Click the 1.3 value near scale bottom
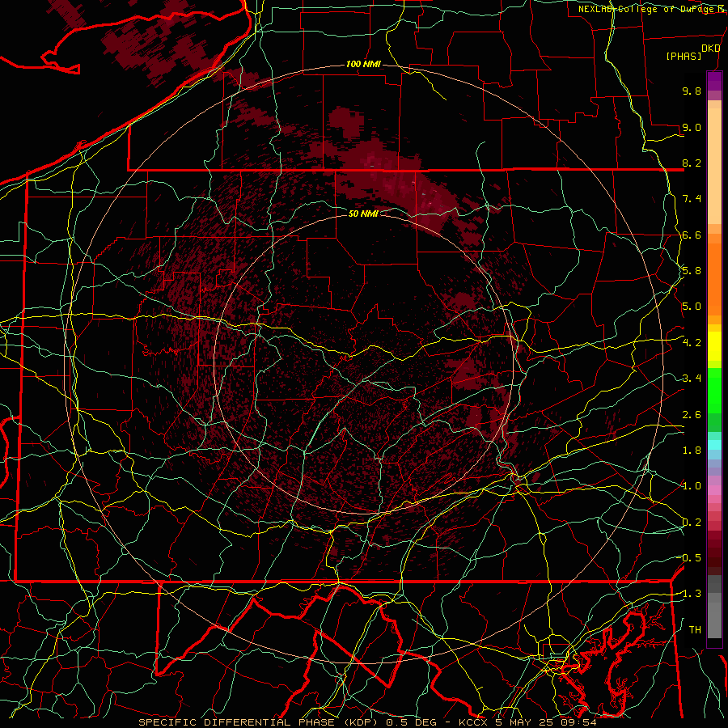The image size is (728, 728). tap(692, 594)
